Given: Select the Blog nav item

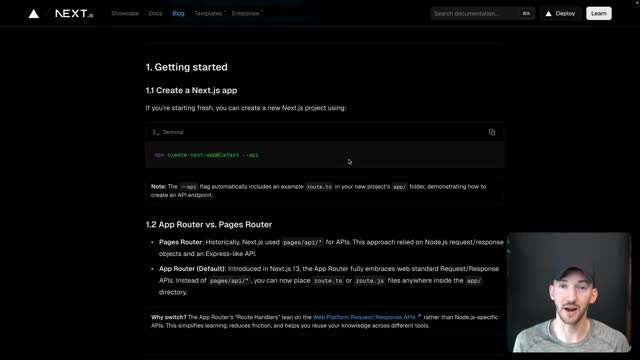Looking at the screenshot, I should [178, 13].
